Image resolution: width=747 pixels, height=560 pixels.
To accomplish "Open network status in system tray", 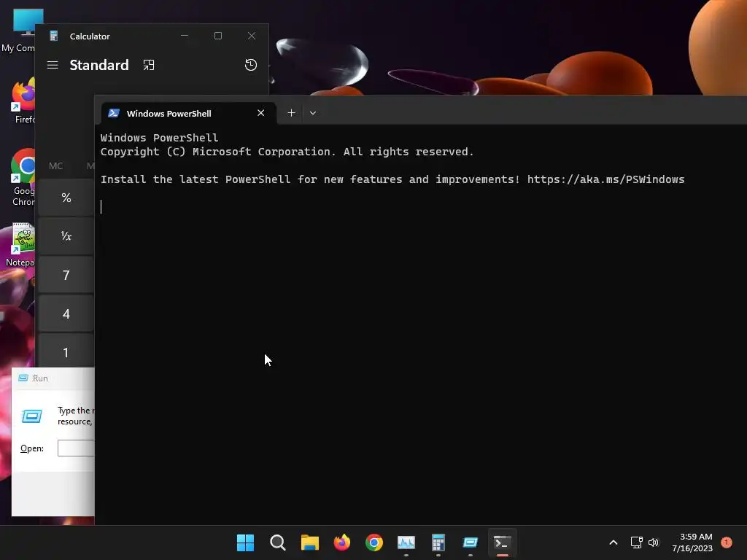I will [x=636, y=542].
